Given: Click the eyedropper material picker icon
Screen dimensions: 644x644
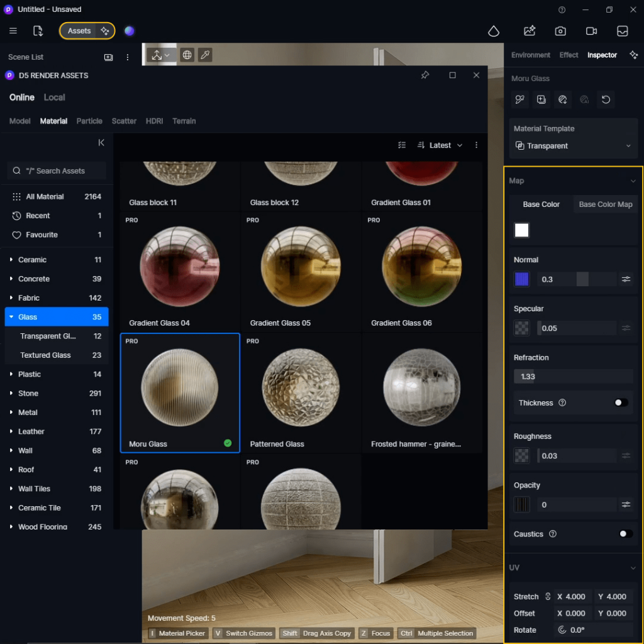Looking at the screenshot, I should 204,55.
